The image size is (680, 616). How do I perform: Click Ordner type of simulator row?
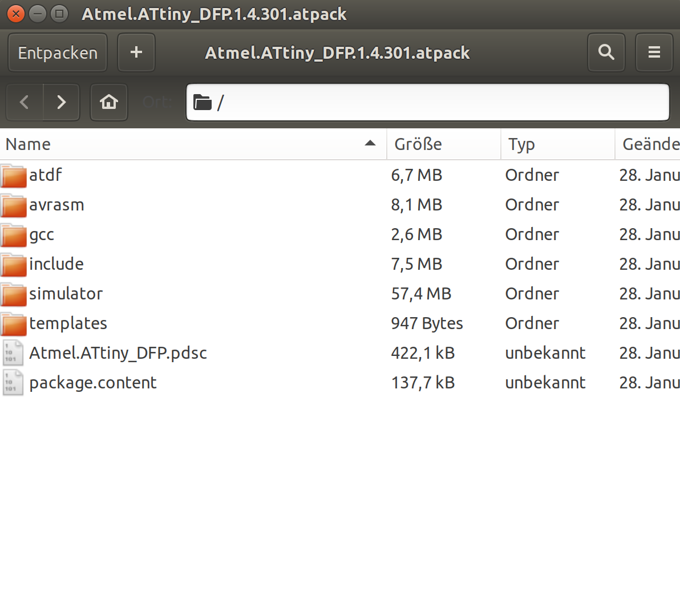(532, 294)
